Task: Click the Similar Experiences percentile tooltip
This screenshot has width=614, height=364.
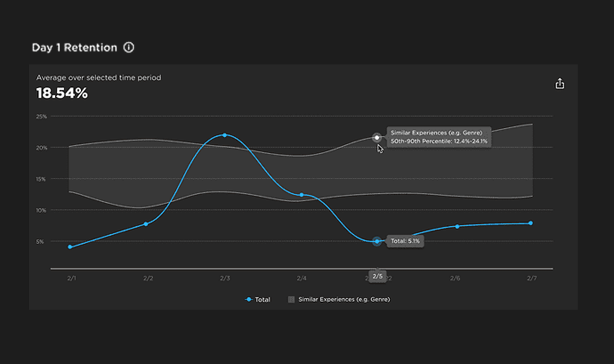Action: (439, 137)
